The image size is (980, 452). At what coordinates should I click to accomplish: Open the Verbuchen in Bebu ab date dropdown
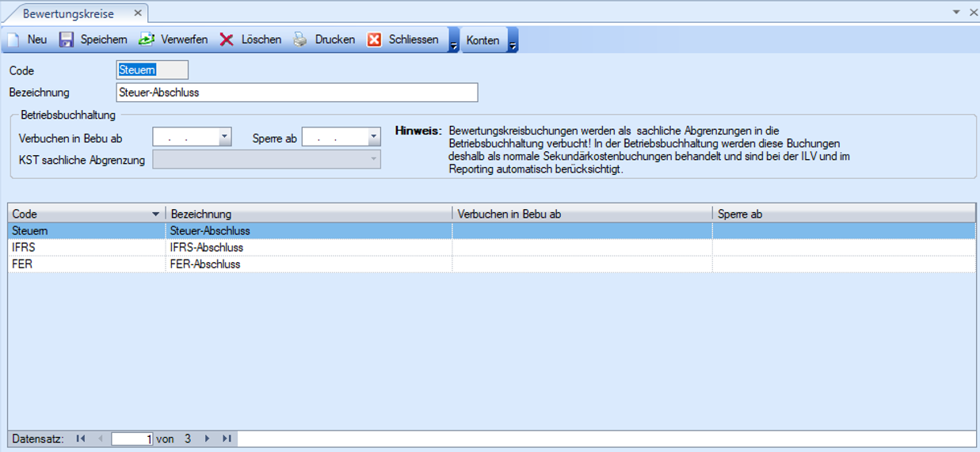tap(225, 138)
